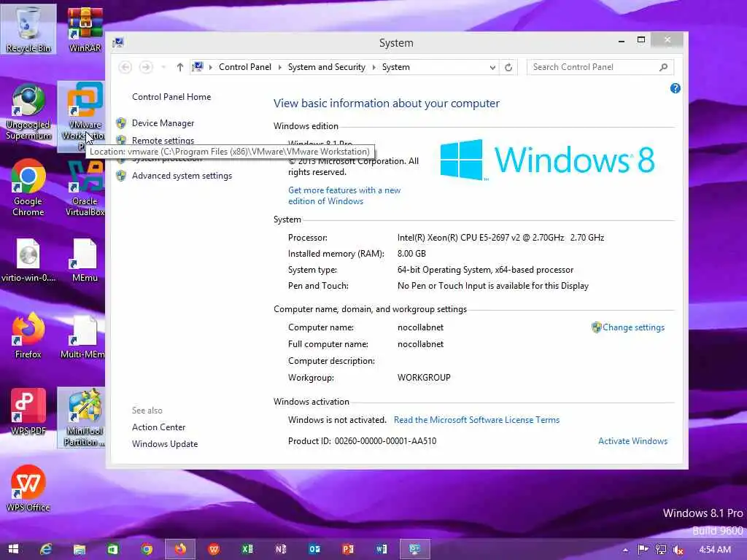The image size is (747, 560).
Task: Open the recent locations dropdown arrow
Action: tap(163, 67)
